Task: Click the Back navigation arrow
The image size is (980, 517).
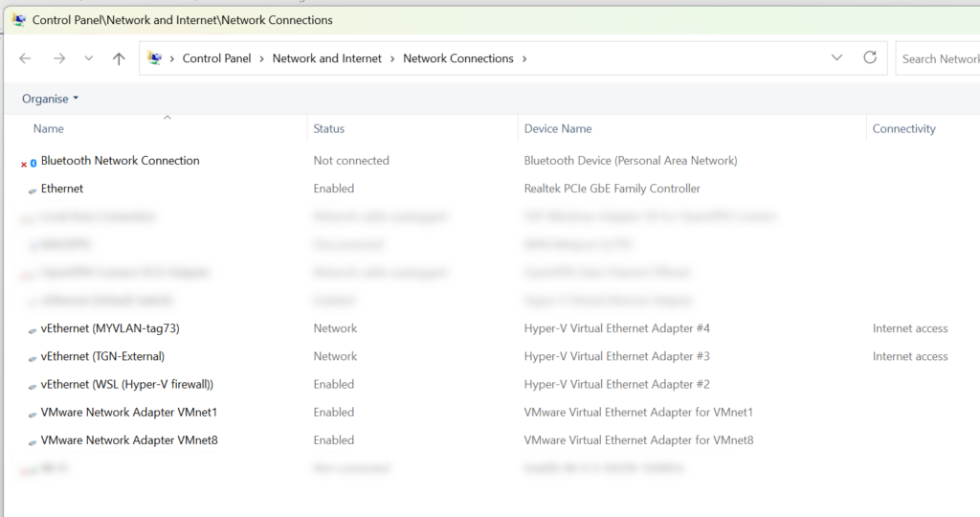Action: (x=25, y=58)
